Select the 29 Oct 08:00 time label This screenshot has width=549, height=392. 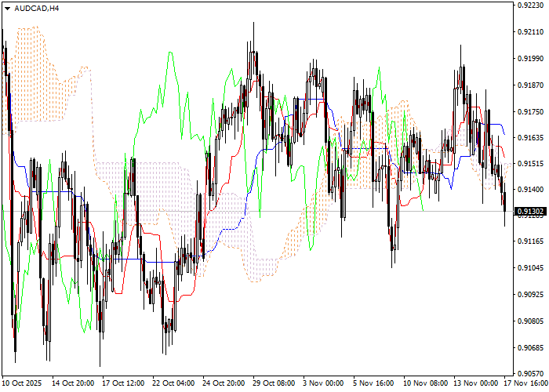tap(274, 383)
